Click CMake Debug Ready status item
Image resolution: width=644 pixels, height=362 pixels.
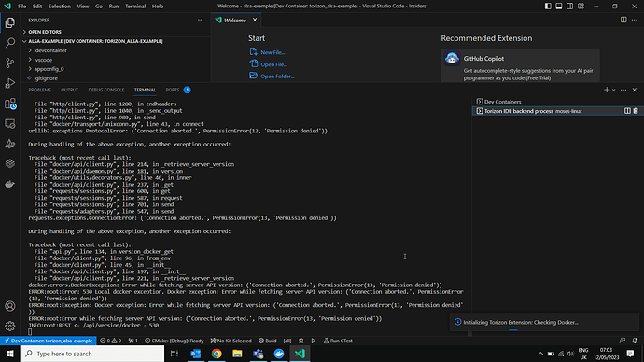point(175,341)
